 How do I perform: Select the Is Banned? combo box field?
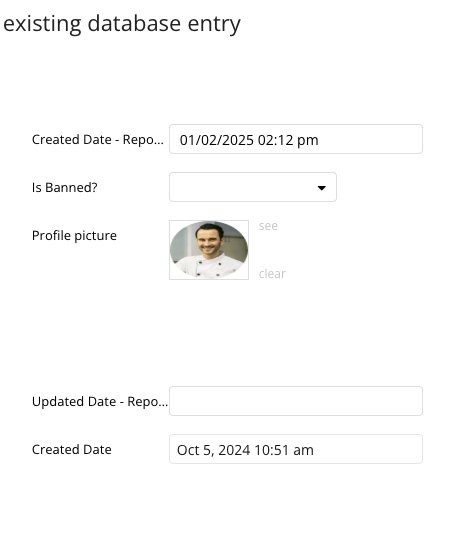click(253, 187)
